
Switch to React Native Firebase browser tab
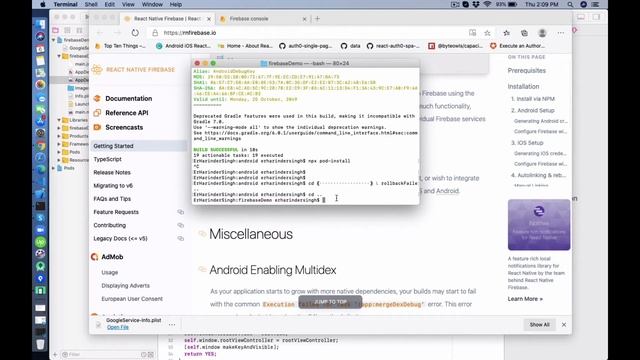[x=167, y=19]
